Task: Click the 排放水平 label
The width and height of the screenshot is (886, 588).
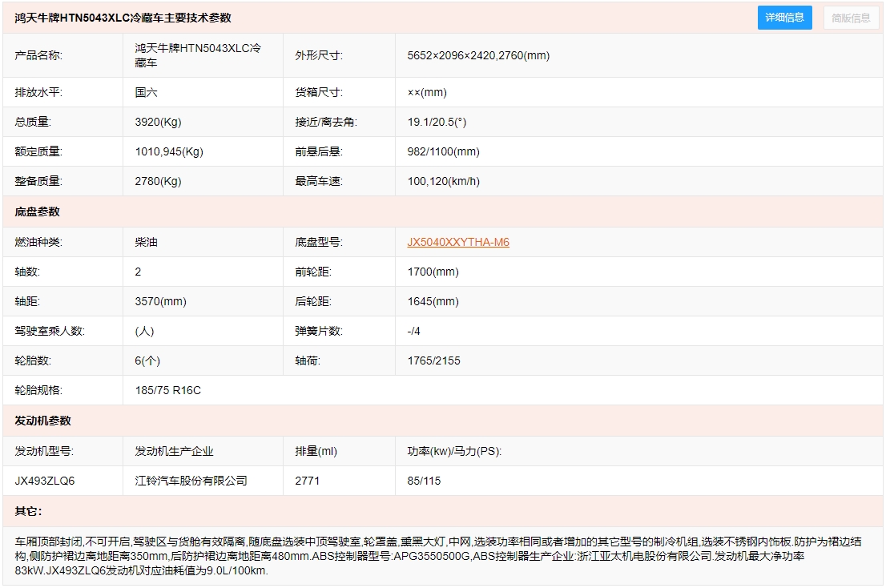Action: [x=38, y=92]
